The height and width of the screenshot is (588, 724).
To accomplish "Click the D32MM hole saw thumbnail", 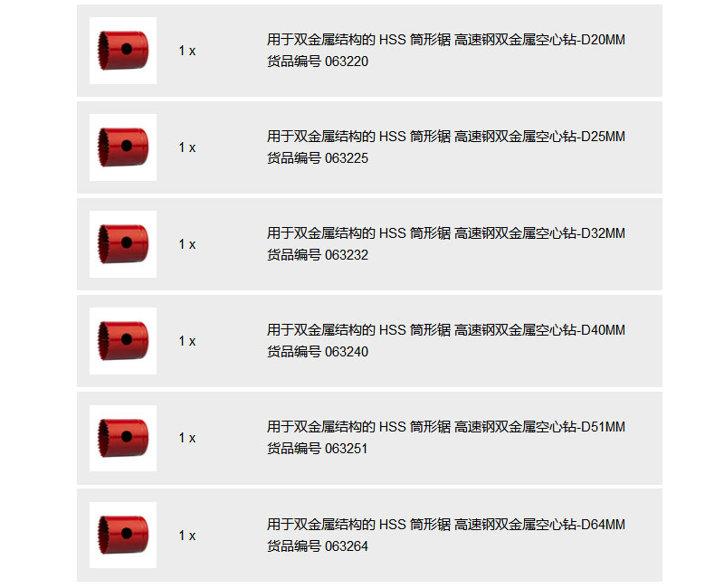I will (x=123, y=244).
